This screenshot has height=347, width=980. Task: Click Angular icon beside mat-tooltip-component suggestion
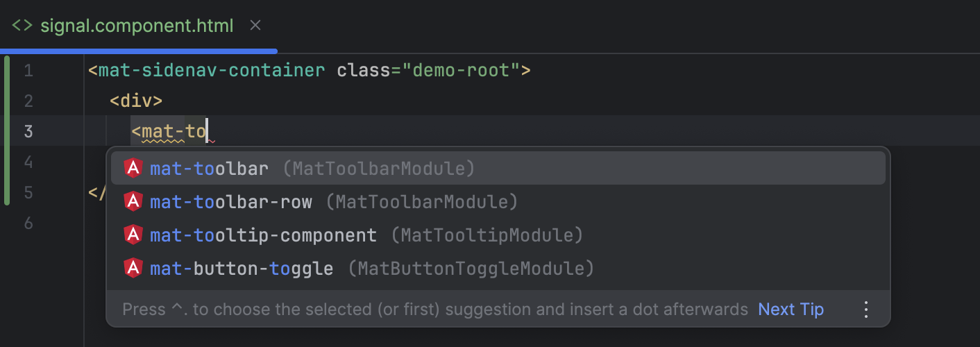click(x=133, y=235)
